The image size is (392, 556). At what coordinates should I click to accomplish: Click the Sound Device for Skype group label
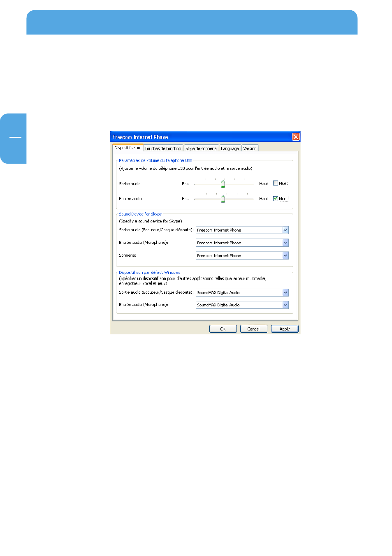(x=140, y=214)
